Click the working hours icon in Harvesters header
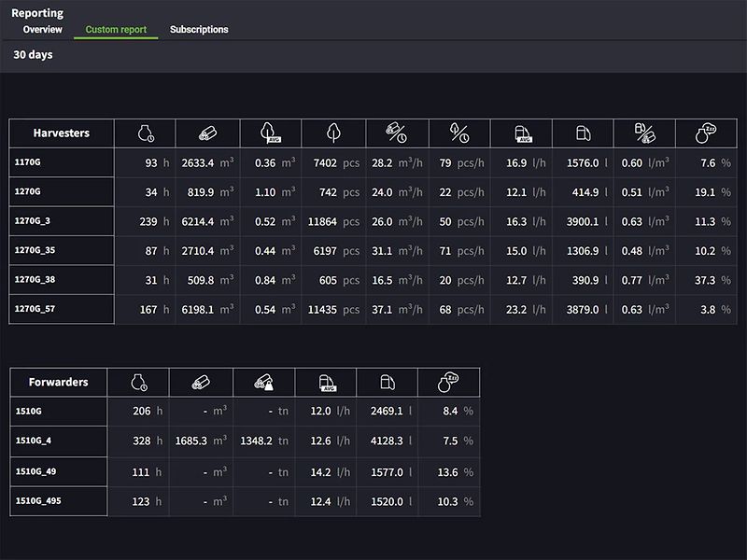Screen dimensions: 747x560 point(143,133)
